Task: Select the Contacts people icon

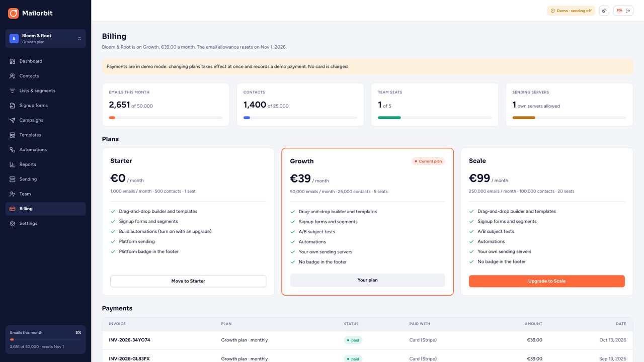Action: 13,76
